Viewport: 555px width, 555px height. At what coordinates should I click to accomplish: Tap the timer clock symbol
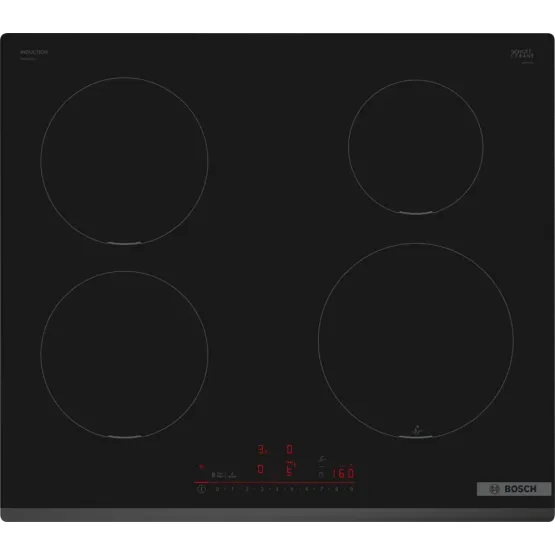[321, 474]
